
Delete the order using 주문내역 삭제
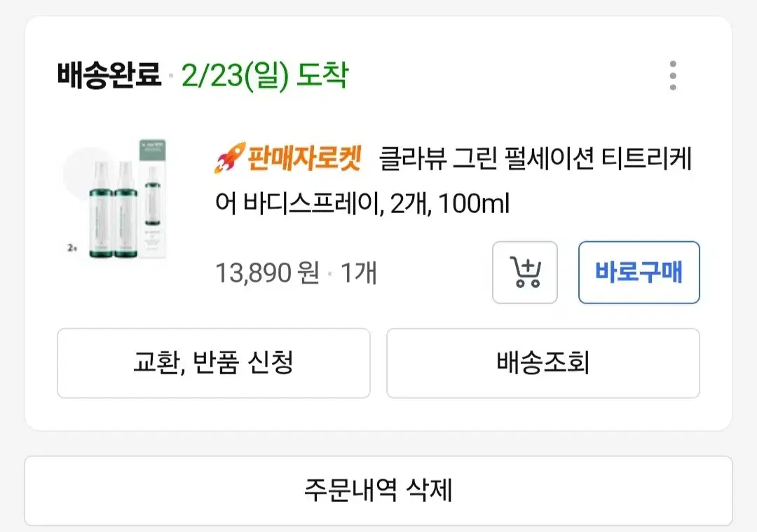pyautogui.click(x=378, y=491)
